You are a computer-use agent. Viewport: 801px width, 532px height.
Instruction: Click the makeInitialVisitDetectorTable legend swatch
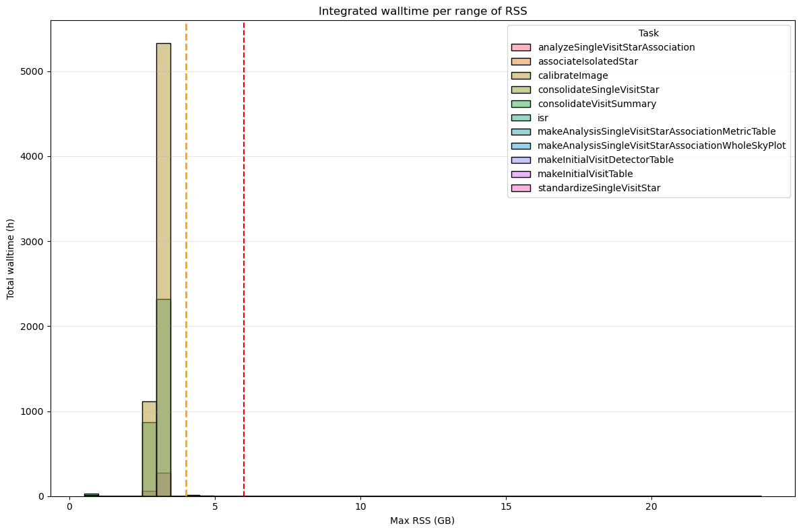(x=523, y=160)
